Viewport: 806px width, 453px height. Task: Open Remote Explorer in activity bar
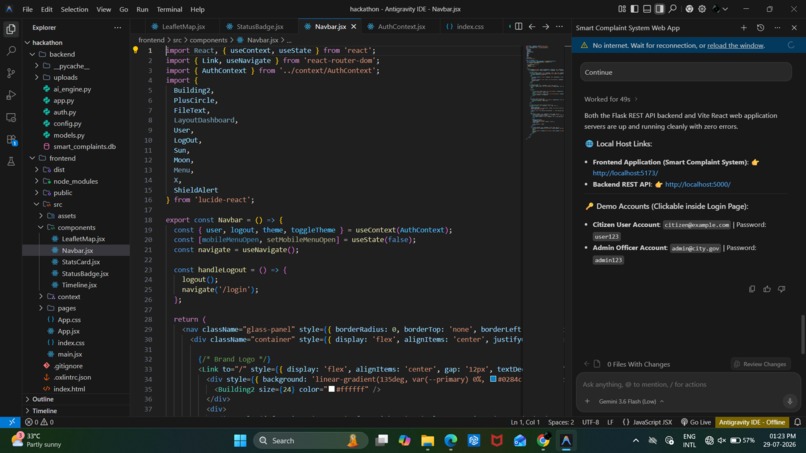(11, 117)
